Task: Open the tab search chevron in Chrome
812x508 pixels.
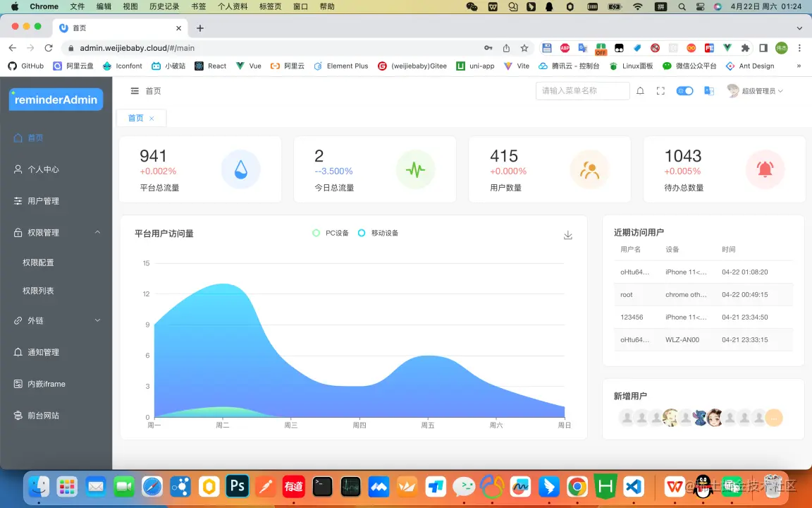Action: tap(799, 28)
